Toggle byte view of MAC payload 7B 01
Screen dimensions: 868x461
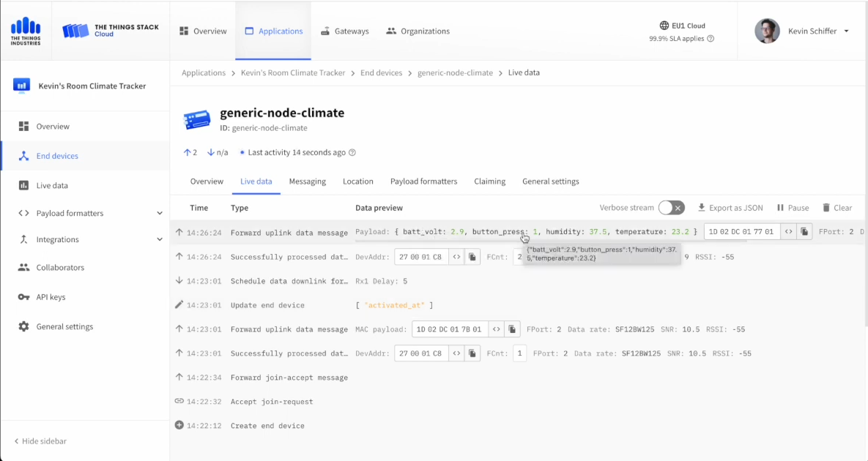(x=496, y=329)
